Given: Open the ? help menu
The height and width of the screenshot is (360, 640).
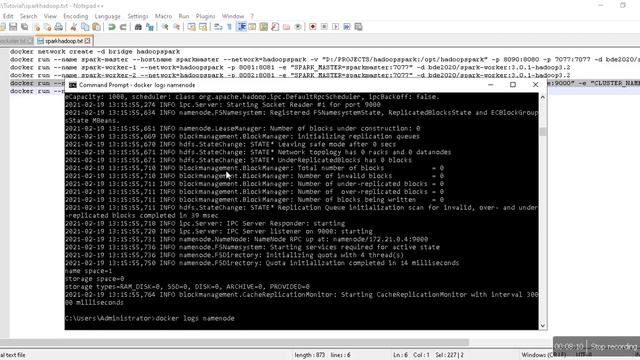Looking at the screenshot, I should 252,16.
